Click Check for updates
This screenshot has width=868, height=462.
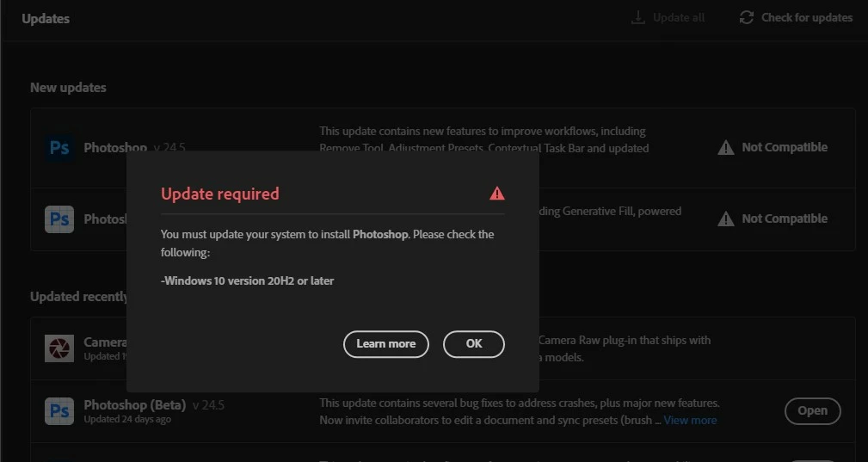[x=807, y=18]
